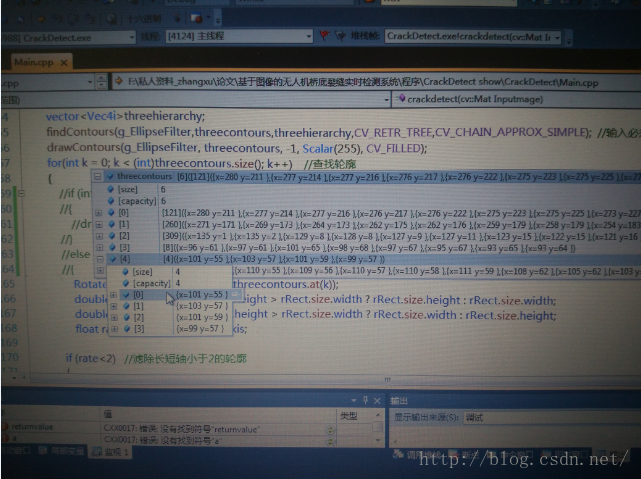
Task: Open the CrackDetect.exe process dropdown
Action: (x=68, y=38)
